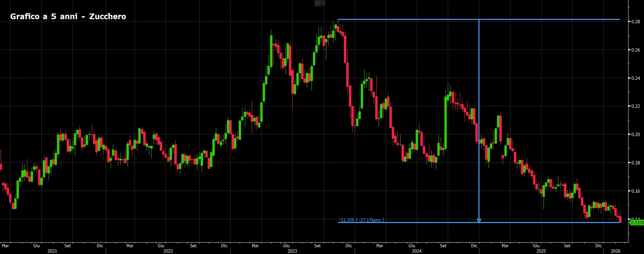Viewport: 644px width, 254px height.
Task: Click the last red candlestick at far right
Action: click(x=620, y=219)
